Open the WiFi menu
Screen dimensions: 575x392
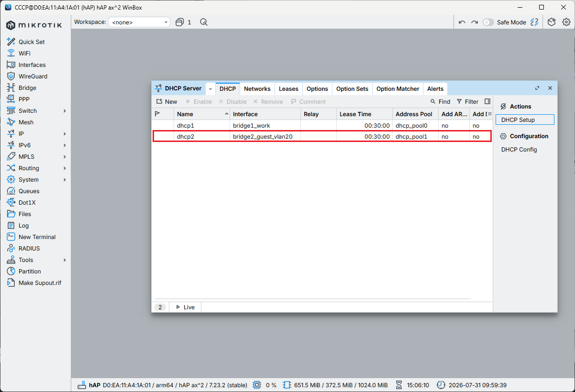pos(24,53)
